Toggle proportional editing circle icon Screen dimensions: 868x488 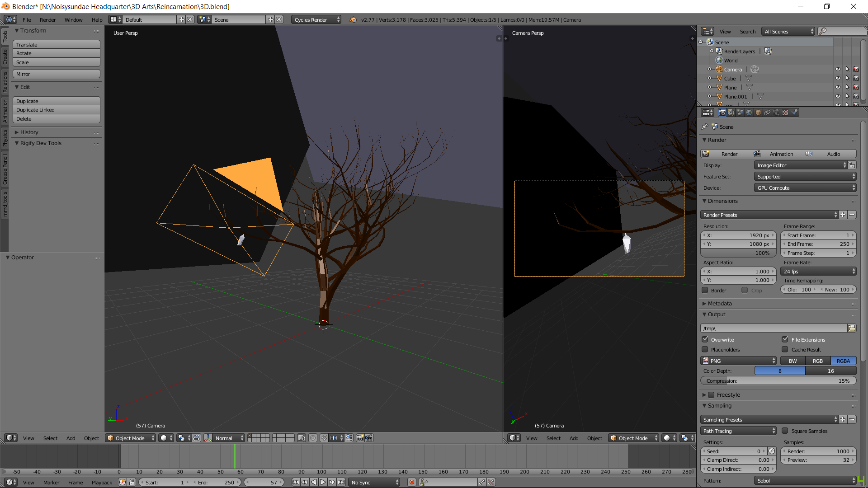[x=313, y=438]
